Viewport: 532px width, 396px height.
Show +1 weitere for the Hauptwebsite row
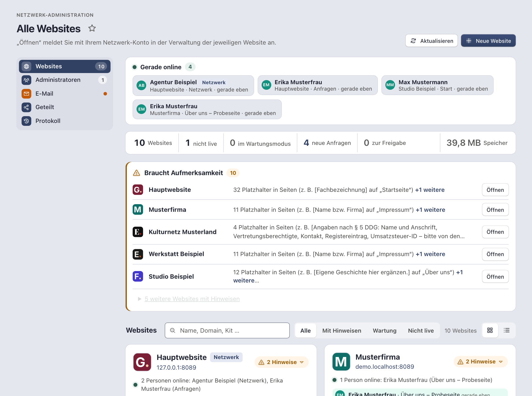430,190
